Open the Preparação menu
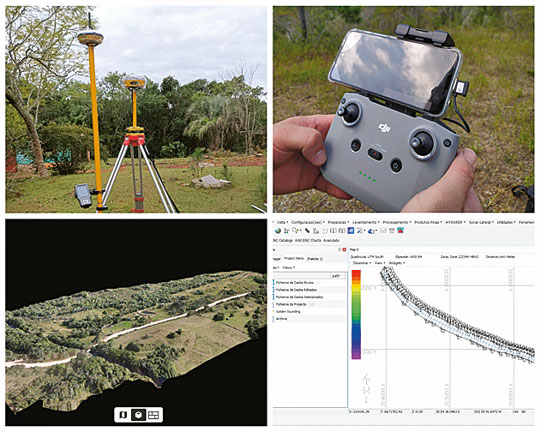This screenshot has width=540, height=432. coord(338,222)
